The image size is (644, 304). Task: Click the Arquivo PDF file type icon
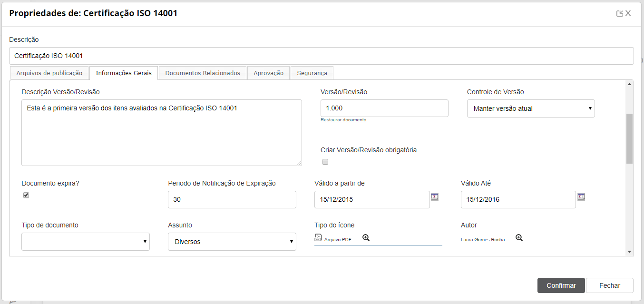click(x=318, y=238)
